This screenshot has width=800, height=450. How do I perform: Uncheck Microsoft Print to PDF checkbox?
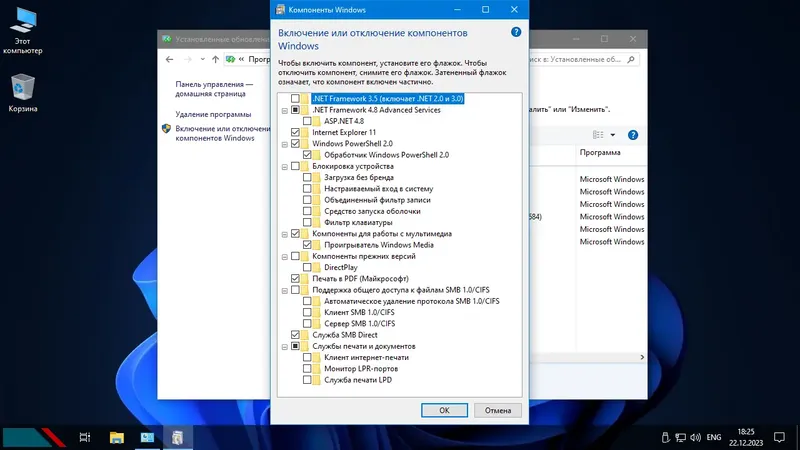(x=295, y=279)
